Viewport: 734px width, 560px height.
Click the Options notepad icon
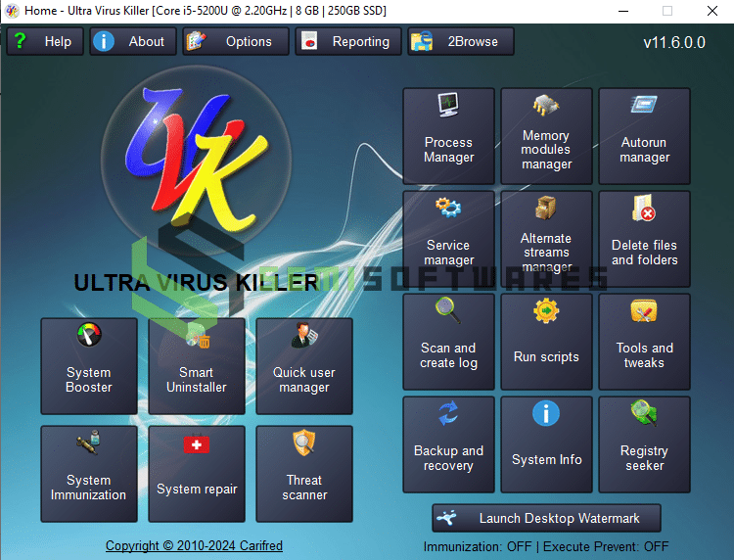pyautogui.click(x=196, y=41)
